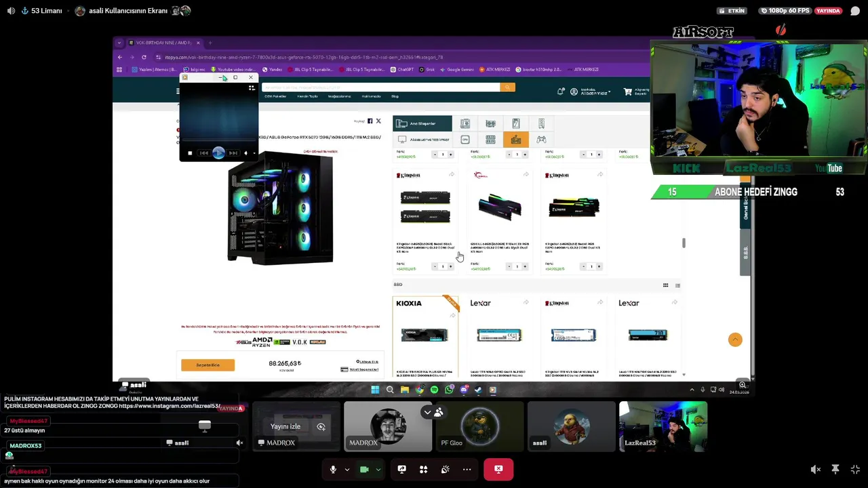This screenshot has height=488, width=868.
Task: Mute the stream volume icon
Action: 816,469
